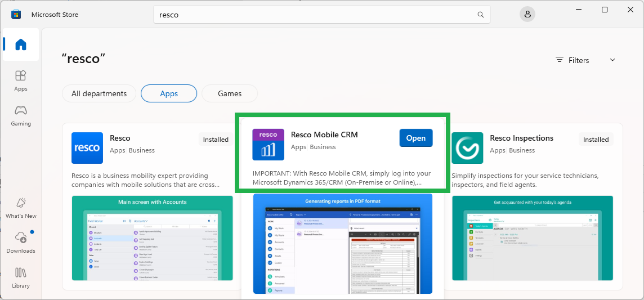
Task: Select the Apps filter pill
Action: click(169, 93)
